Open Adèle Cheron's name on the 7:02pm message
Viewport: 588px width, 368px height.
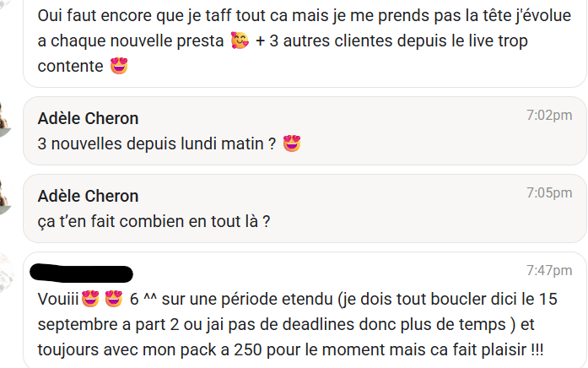[x=88, y=118]
